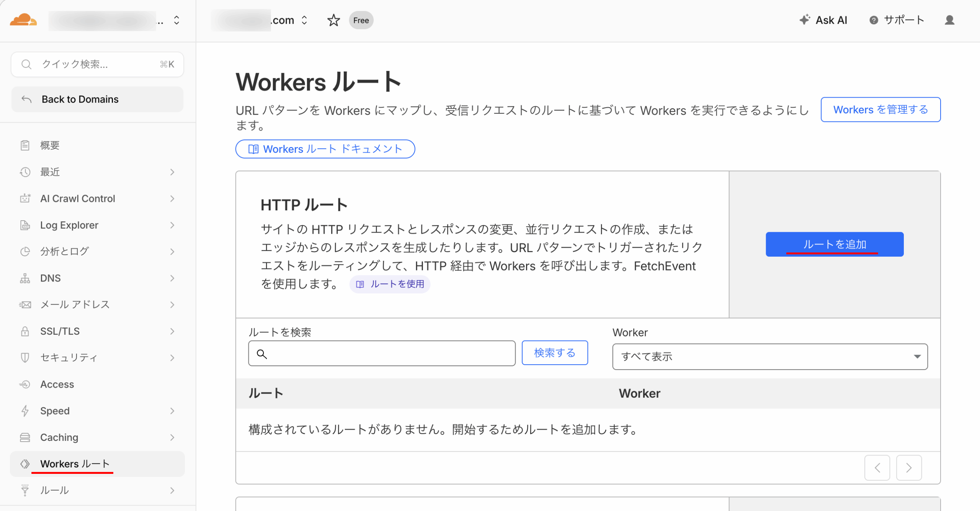Open the Worker すべて表示 dropdown
Viewport: 980px width, 511px height.
pos(770,357)
